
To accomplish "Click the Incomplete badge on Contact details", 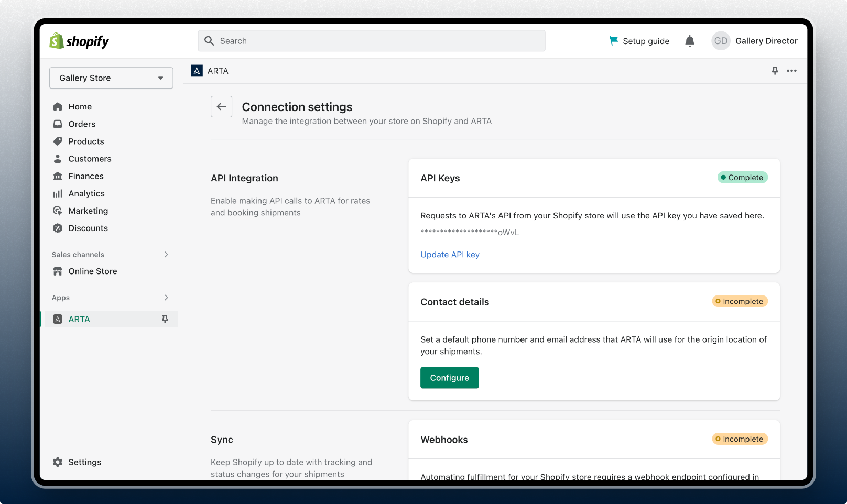I will 740,301.
